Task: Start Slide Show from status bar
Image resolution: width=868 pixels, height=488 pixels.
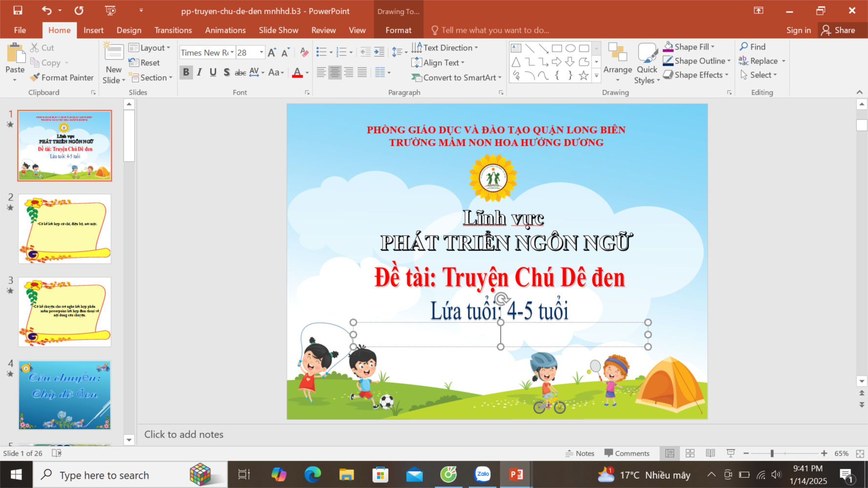Action: pyautogui.click(x=731, y=453)
